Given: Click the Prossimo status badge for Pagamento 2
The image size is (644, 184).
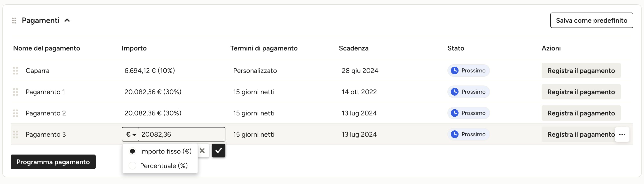Looking at the screenshot, I should tap(468, 113).
